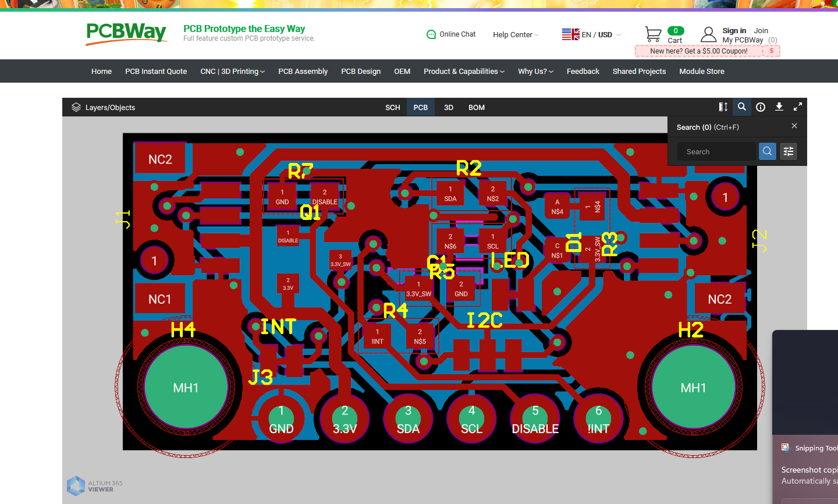Switch to the BOM tab
Screen dimensions: 838x504
coord(477,107)
